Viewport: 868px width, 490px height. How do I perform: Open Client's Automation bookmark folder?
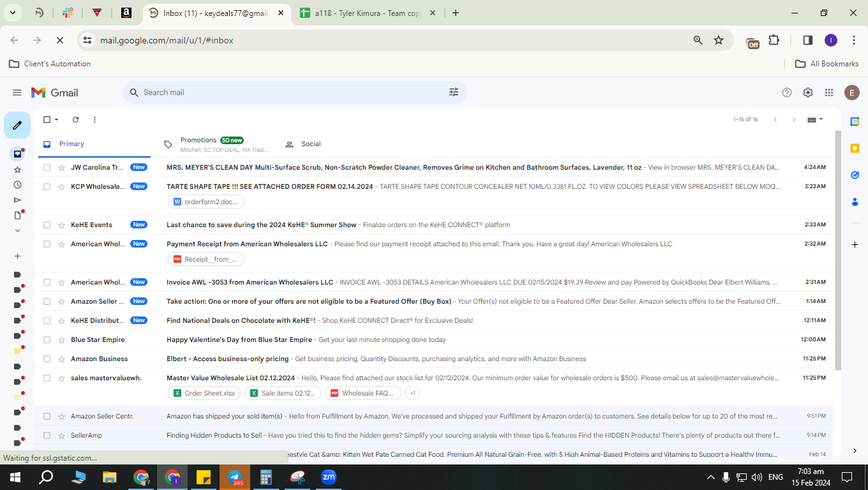click(50, 64)
